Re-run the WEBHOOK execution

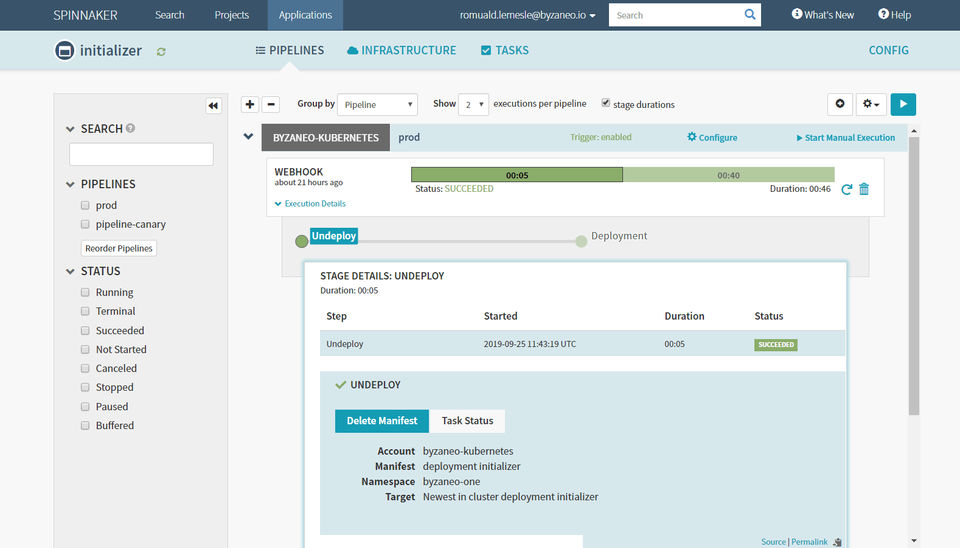point(847,189)
